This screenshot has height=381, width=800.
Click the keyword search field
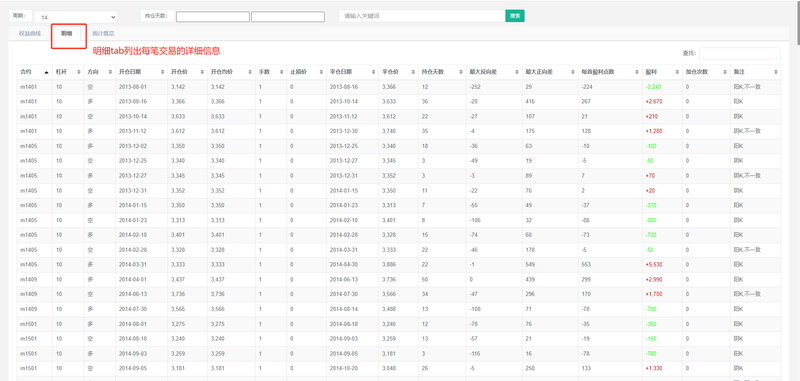[422, 16]
